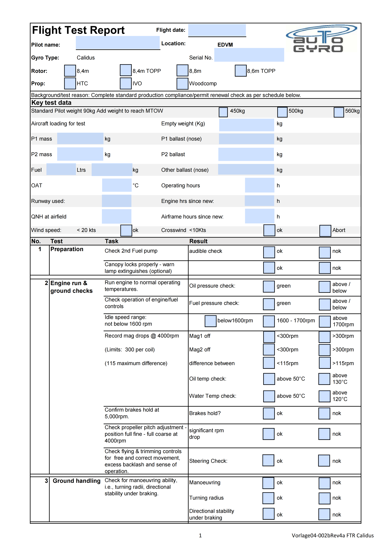The width and height of the screenshot is (392, 555).
Task: Check the 8,4m rotor checkbox
Action: 70,71
